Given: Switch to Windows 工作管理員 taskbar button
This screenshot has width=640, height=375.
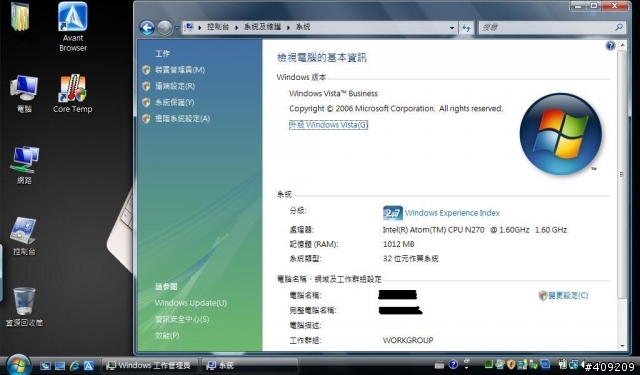Looking at the screenshot, I should (149, 365).
